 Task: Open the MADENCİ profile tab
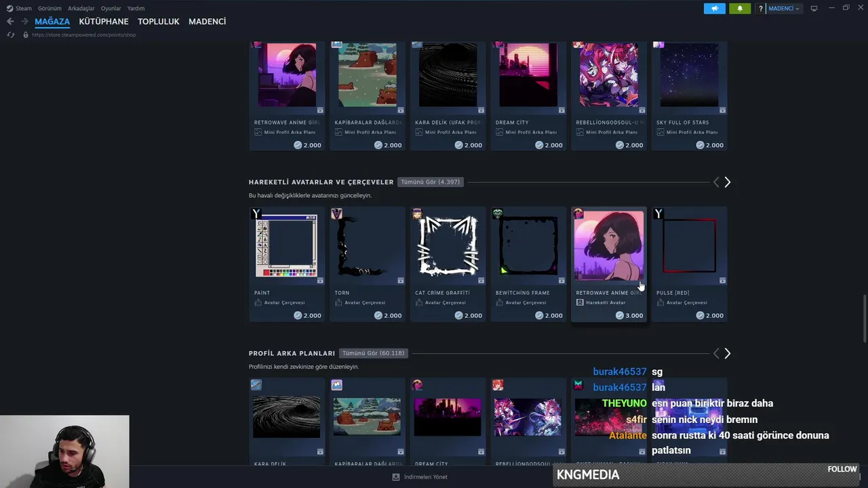pyautogui.click(x=208, y=22)
